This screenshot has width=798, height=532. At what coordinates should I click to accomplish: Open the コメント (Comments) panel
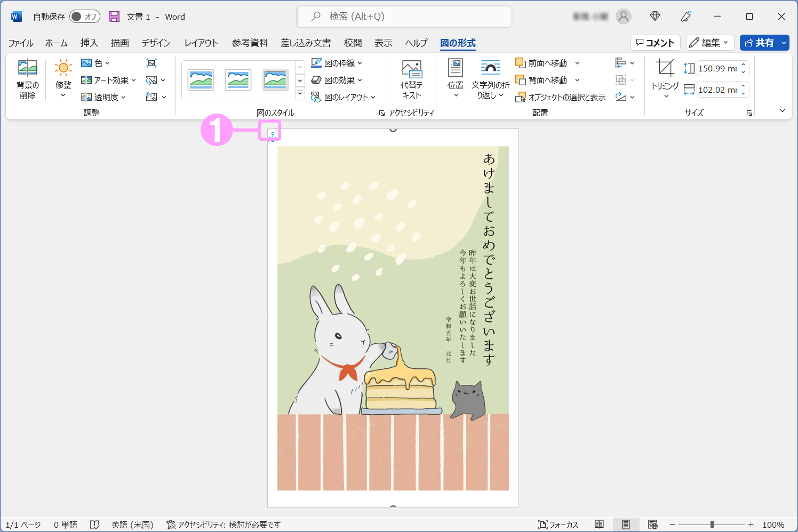(x=655, y=43)
